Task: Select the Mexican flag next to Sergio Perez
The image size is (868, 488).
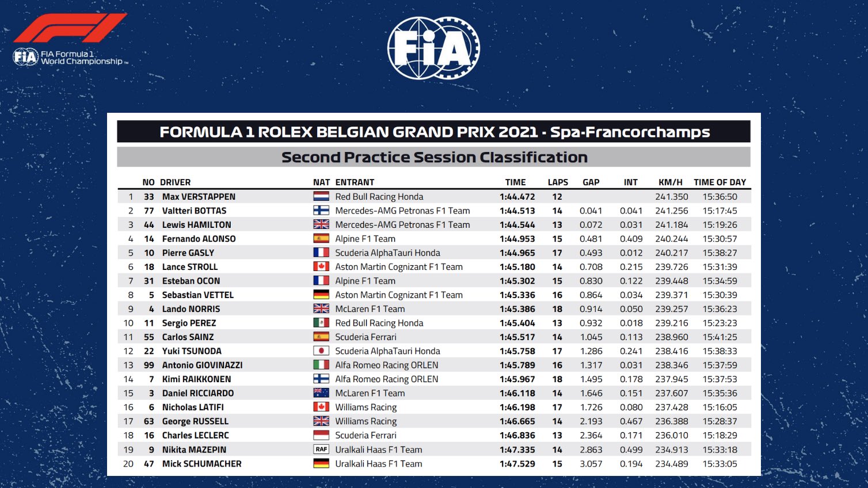Action: [321, 323]
